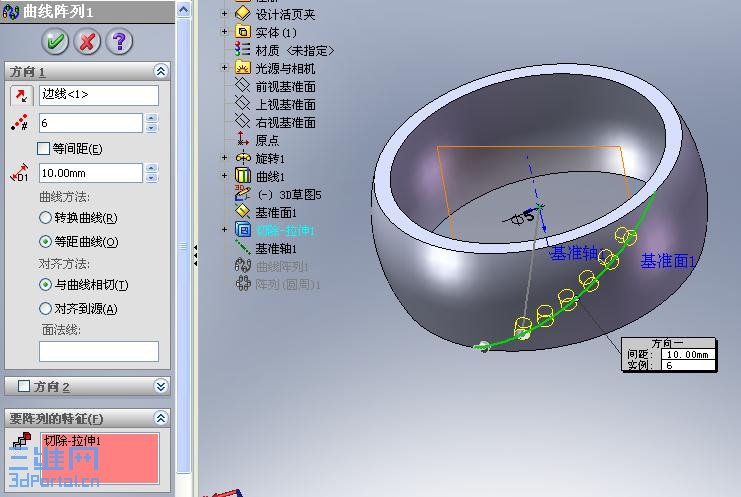Select 原点 in the feature tree

pyautogui.click(x=267, y=141)
